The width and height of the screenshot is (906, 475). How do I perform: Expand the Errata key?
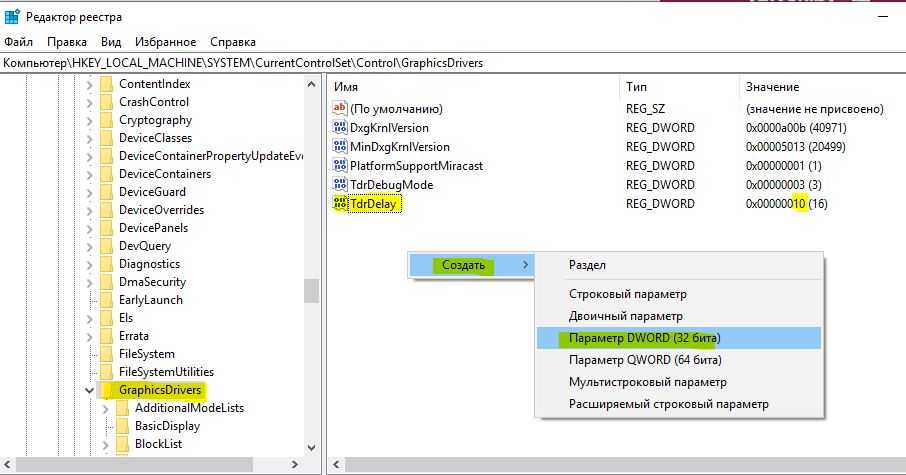coord(90,336)
